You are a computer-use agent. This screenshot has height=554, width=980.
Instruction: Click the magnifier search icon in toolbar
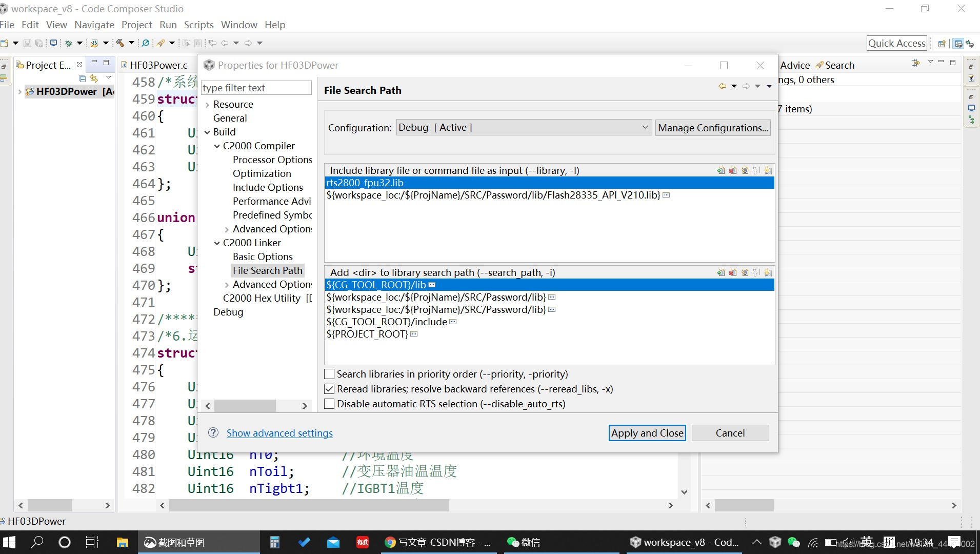click(x=146, y=43)
